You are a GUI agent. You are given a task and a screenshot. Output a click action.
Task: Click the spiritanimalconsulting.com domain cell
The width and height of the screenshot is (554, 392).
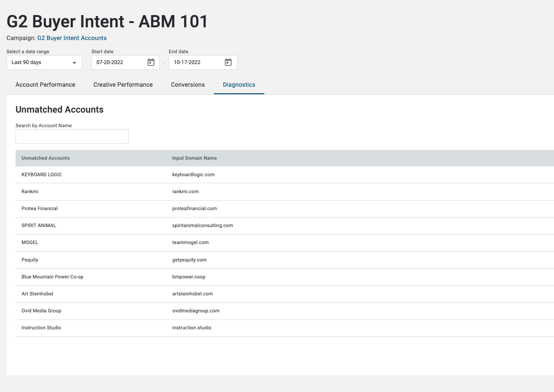tap(203, 226)
